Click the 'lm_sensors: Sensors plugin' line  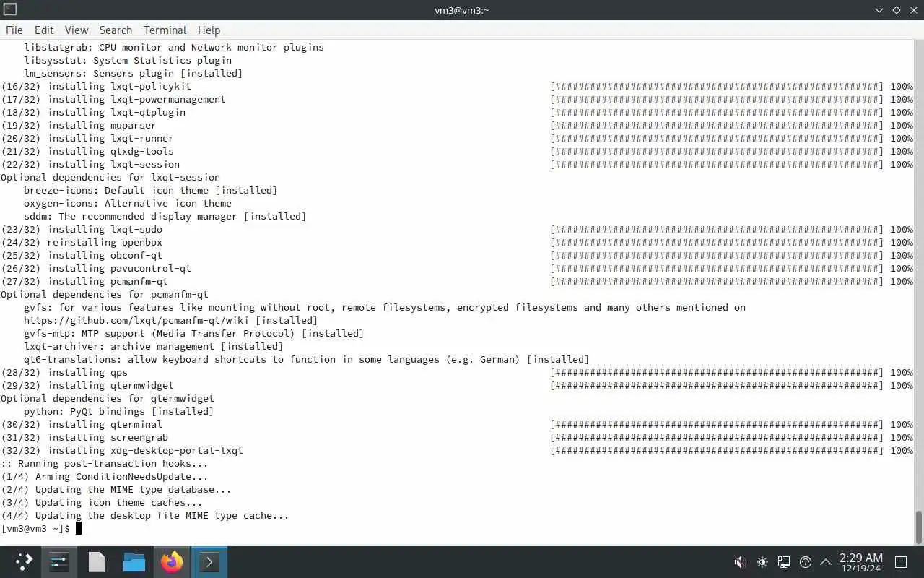[x=134, y=73]
